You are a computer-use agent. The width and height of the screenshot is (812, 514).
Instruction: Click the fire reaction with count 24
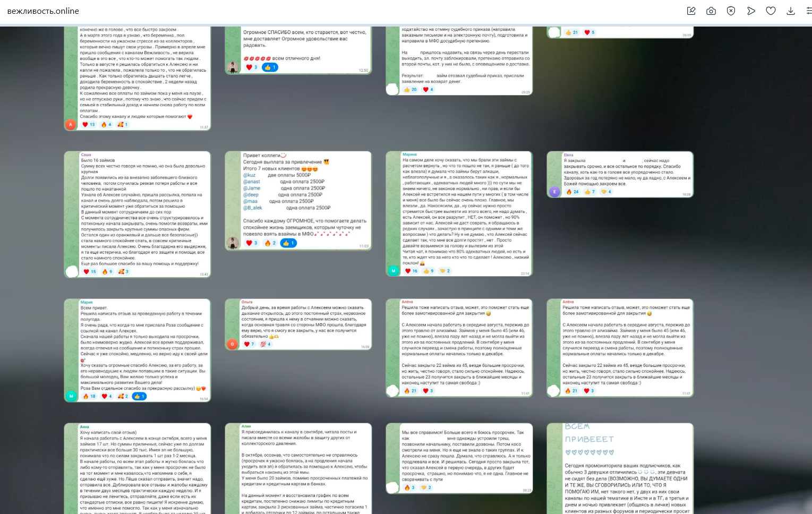572,192
